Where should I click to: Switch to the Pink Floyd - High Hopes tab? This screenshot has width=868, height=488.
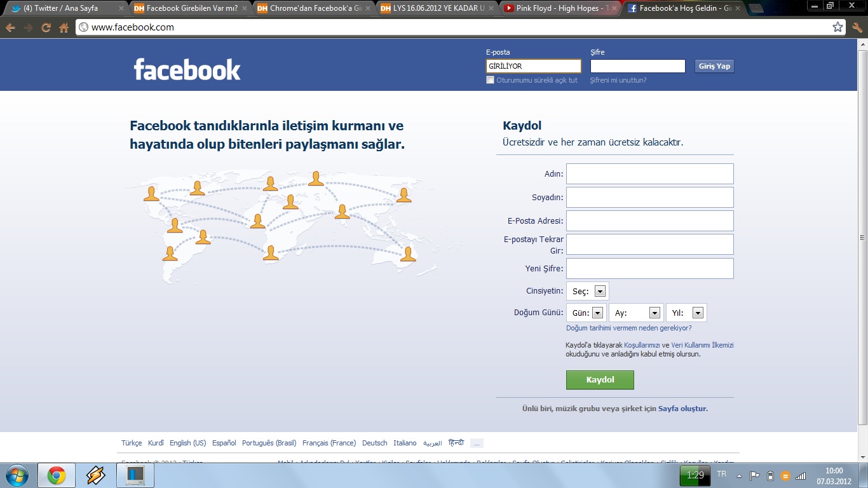(559, 8)
